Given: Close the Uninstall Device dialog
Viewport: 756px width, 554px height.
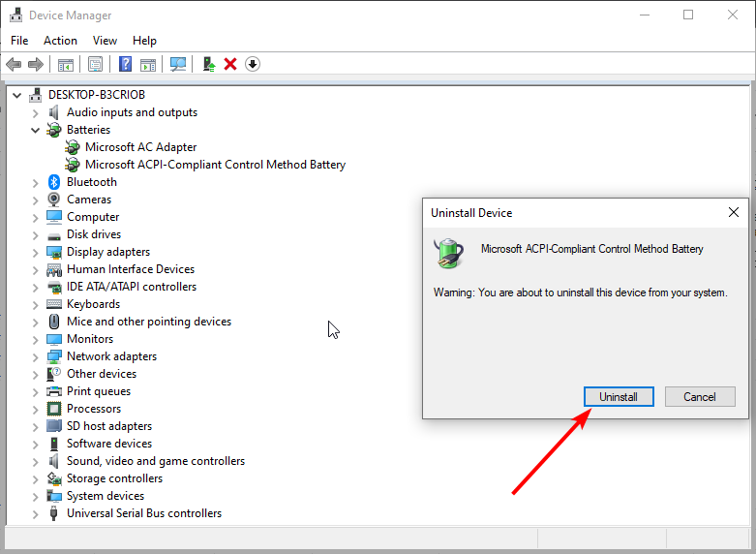Looking at the screenshot, I should tap(734, 212).
